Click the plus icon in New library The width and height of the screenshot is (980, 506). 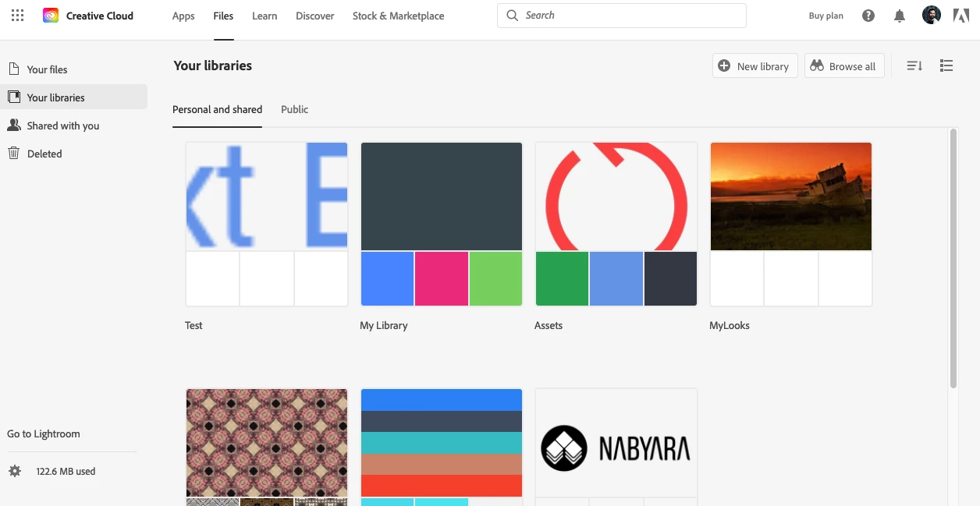point(724,66)
